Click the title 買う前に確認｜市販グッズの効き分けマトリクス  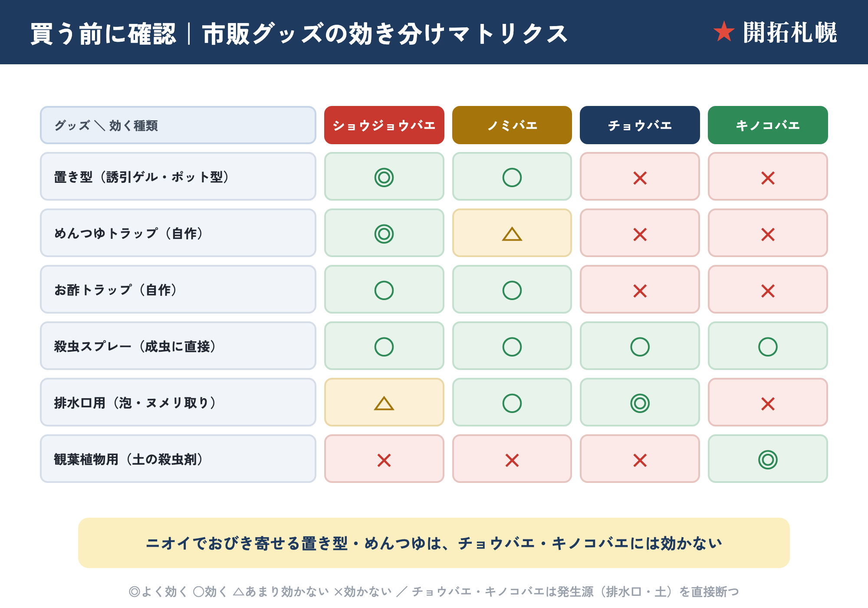point(299,33)
